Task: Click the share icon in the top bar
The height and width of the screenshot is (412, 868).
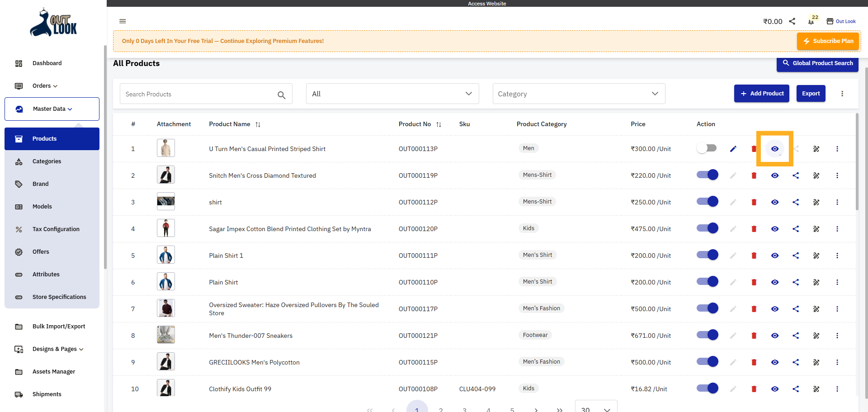Action: 793,21
